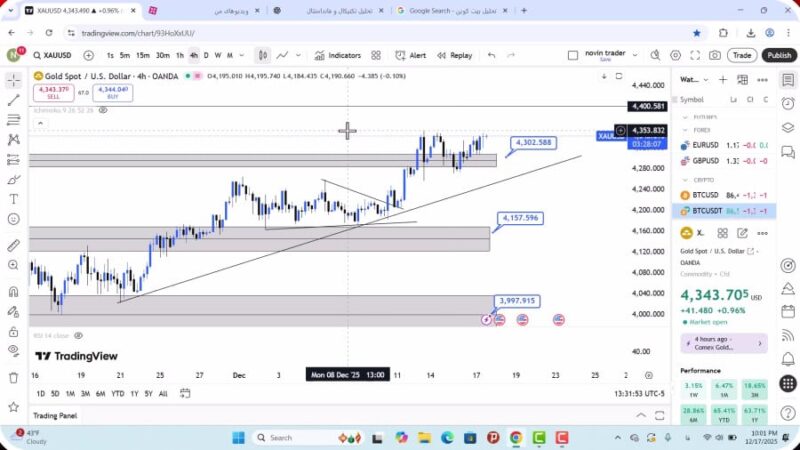This screenshot has width=800, height=450.
Task: Switch to the 4h timeframe
Action: click(x=193, y=55)
